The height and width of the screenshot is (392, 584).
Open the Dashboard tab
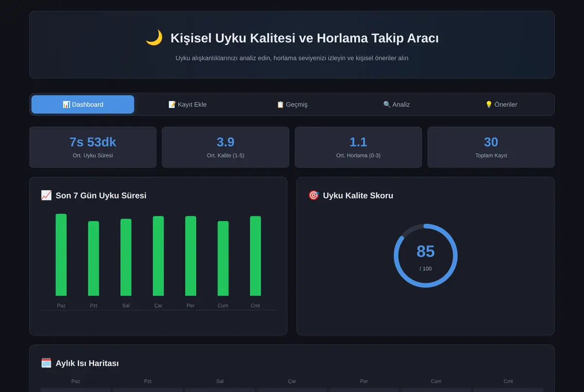pos(83,105)
